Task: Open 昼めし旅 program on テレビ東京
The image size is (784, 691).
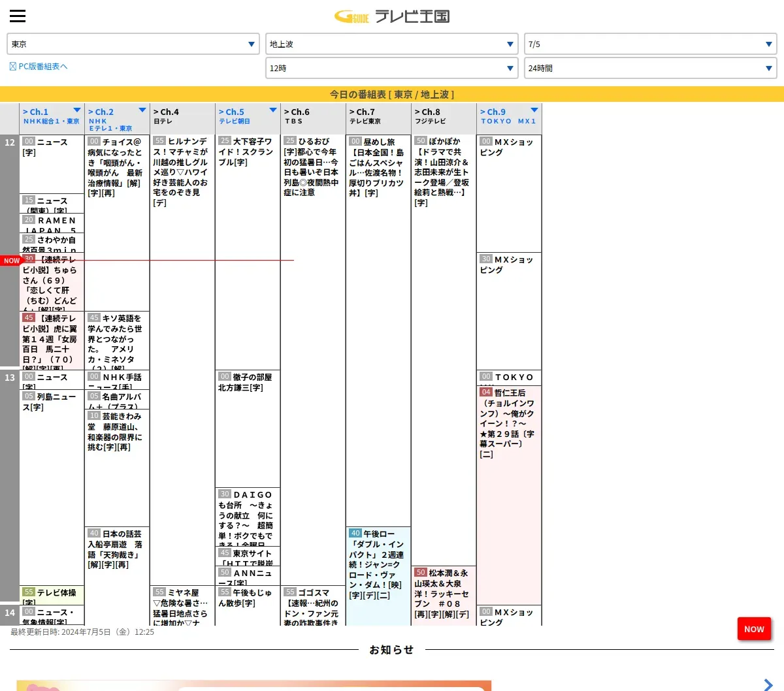Action: 378,331
